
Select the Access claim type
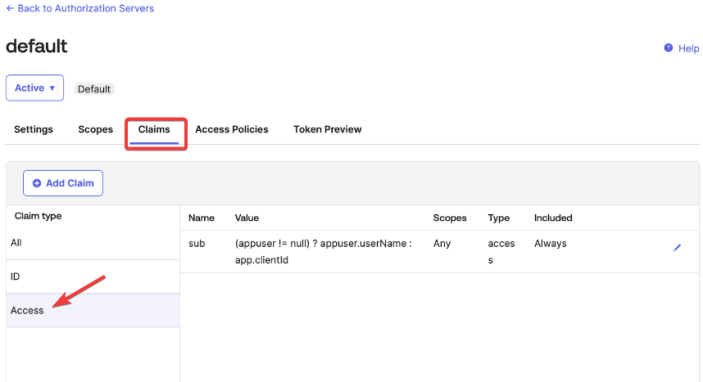point(93,310)
